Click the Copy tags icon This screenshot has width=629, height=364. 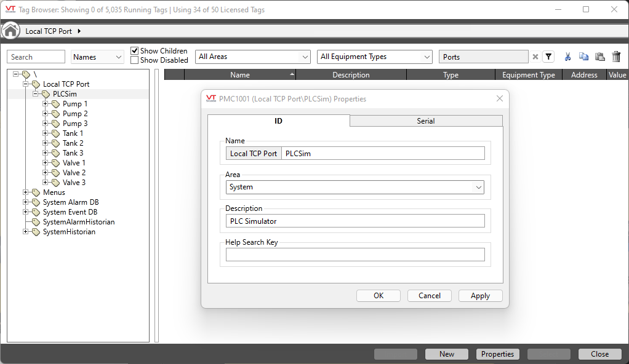(x=583, y=57)
